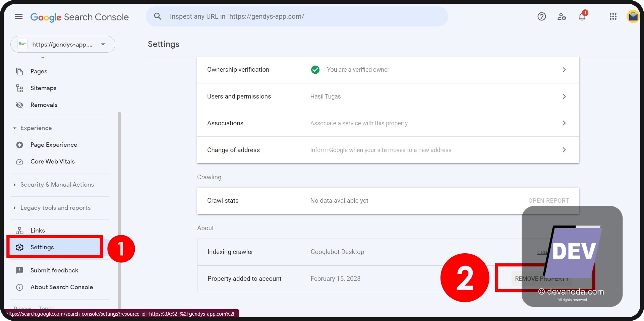
Task: Click the About info icon
Action: (x=19, y=287)
